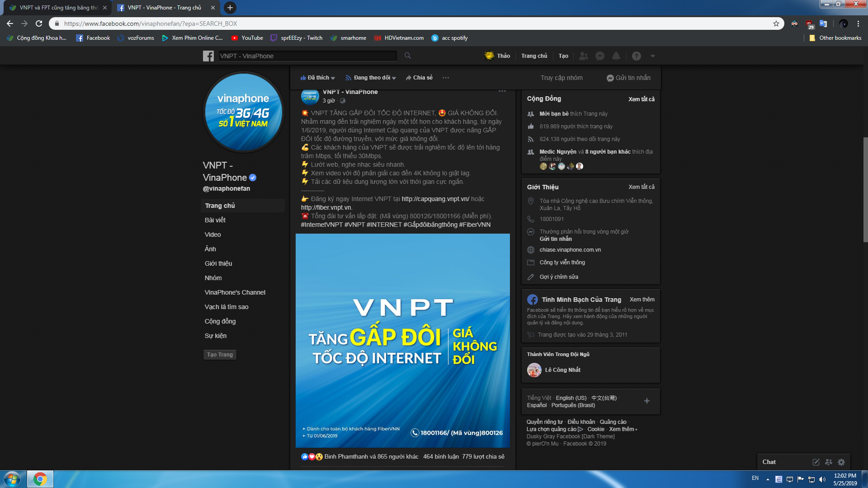Viewport: 868px width, 488px height.
Task: Click volume icon in system tray
Action: 822,479
